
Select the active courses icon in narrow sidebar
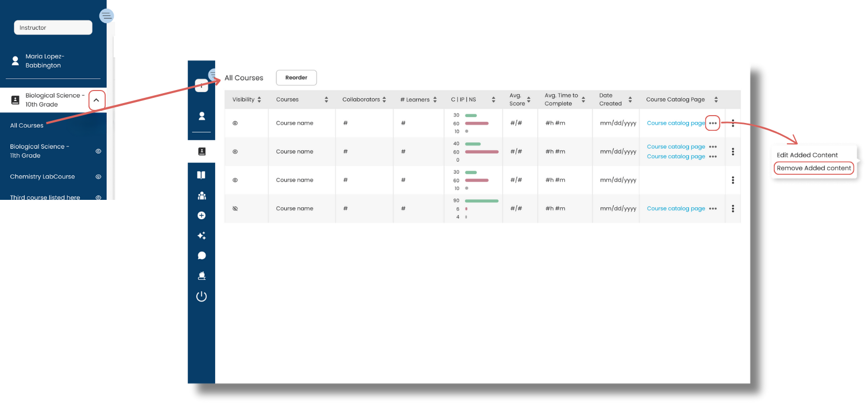click(x=202, y=152)
